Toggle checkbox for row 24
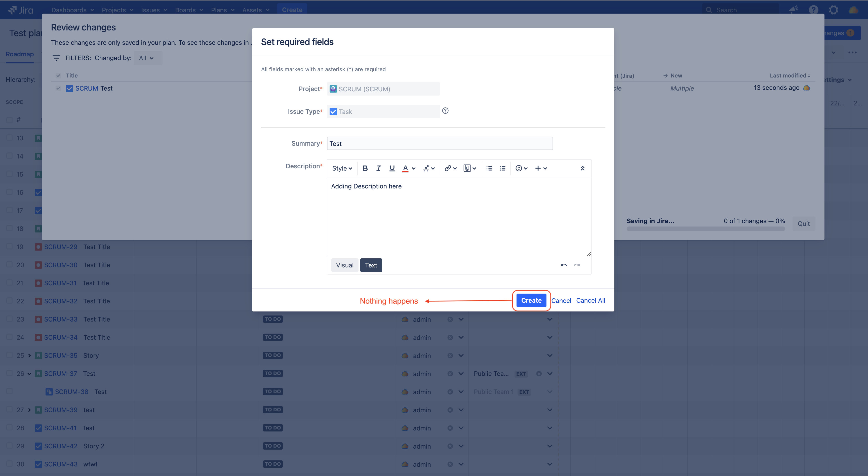Viewport: 868px width, 476px height. [10, 337]
